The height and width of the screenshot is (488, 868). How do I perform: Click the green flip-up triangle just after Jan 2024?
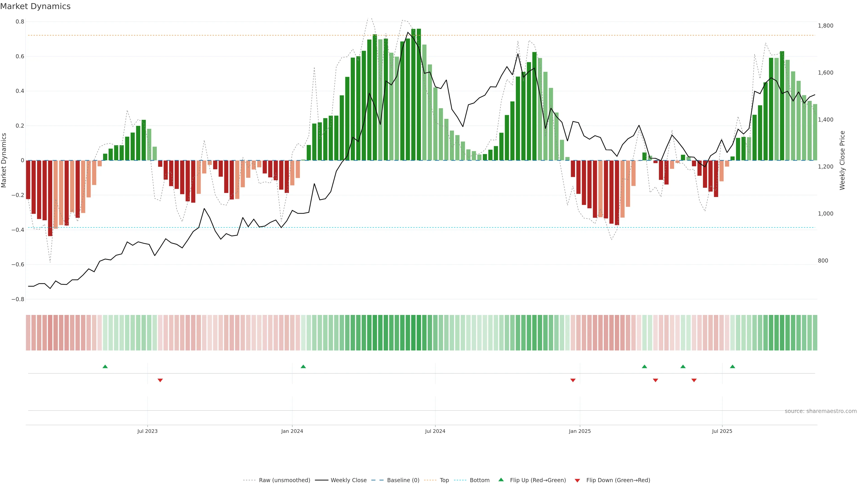[x=303, y=366]
